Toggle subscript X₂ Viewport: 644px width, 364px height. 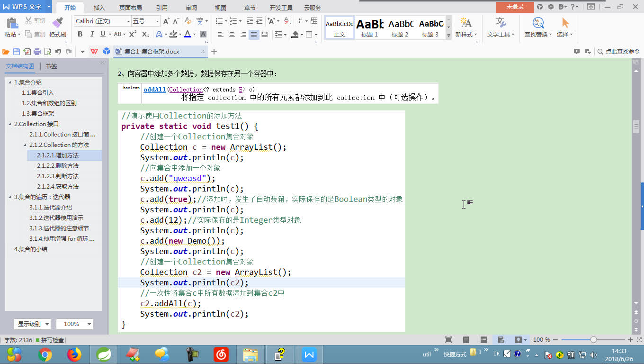pyautogui.click(x=145, y=34)
